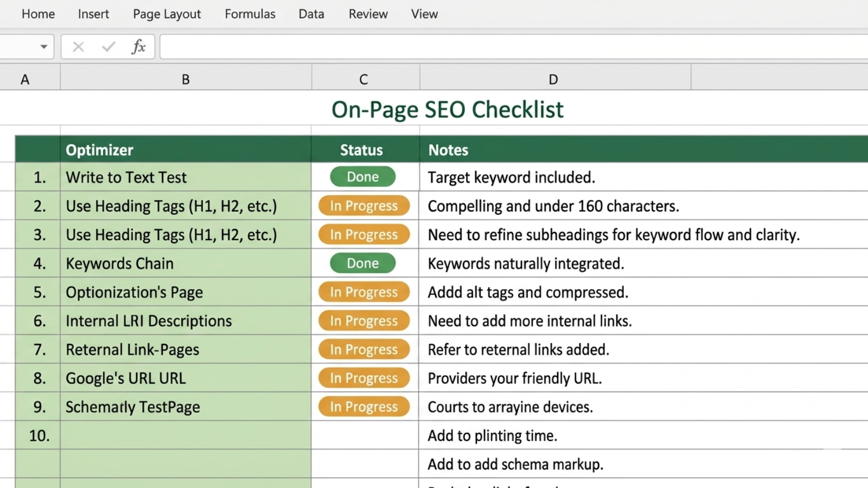This screenshot has height=488, width=868.
Task: Select row number cell '9.'
Action: coord(38,407)
